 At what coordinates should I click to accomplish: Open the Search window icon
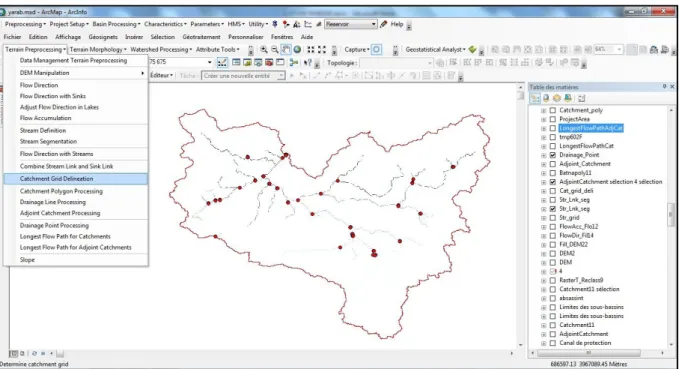[x=258, y=63]
